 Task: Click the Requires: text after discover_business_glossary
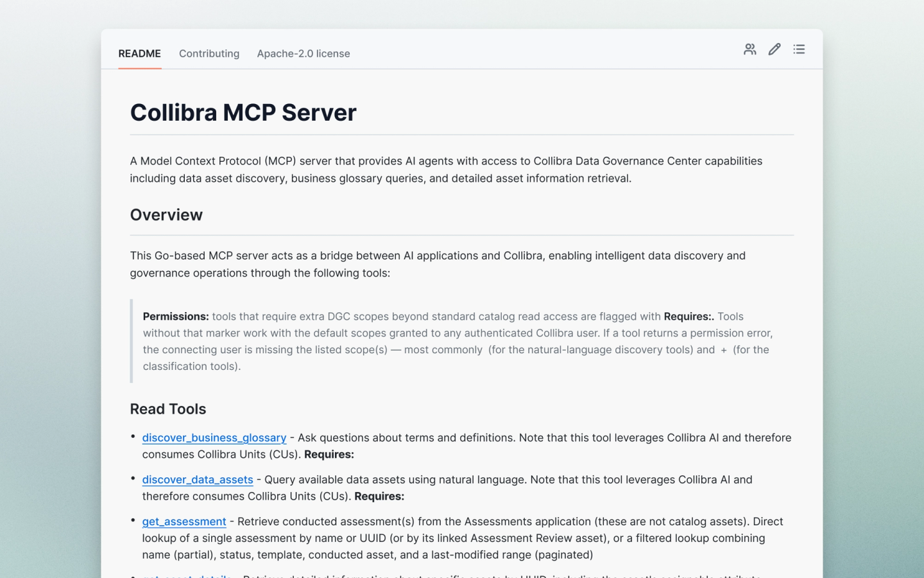[x=329, y=454]
